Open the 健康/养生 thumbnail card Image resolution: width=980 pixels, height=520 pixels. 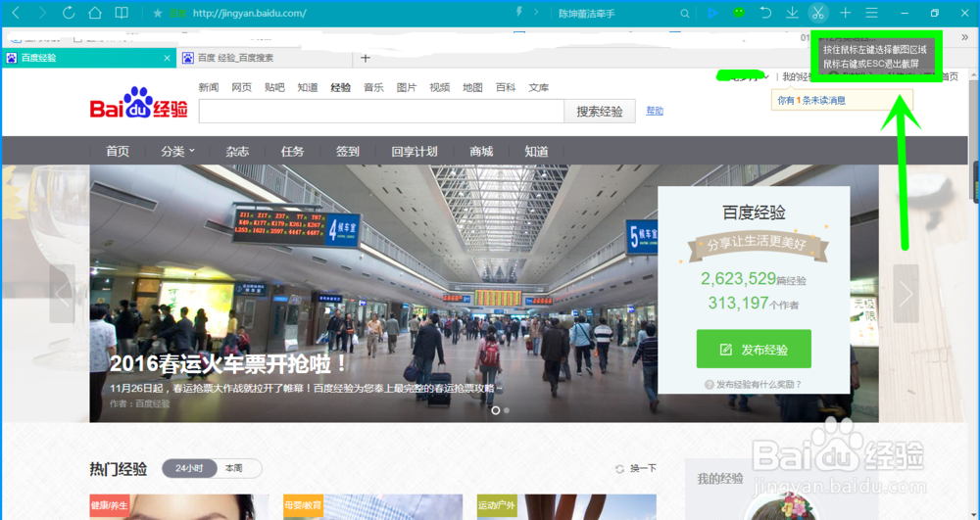(179, 507)
